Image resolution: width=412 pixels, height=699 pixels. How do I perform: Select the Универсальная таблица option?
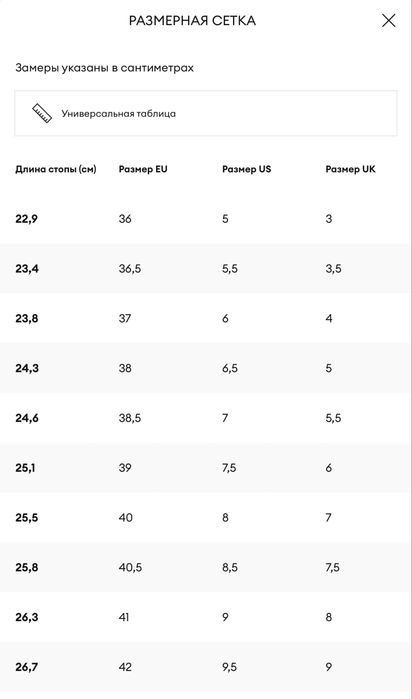coord(206,113)
